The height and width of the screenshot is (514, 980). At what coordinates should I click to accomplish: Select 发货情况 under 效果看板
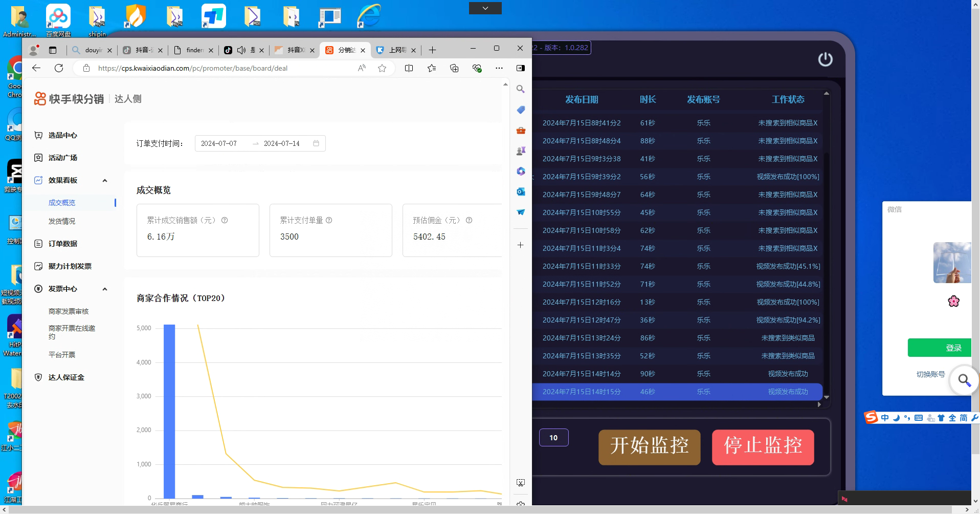click(x=62, y=221)
